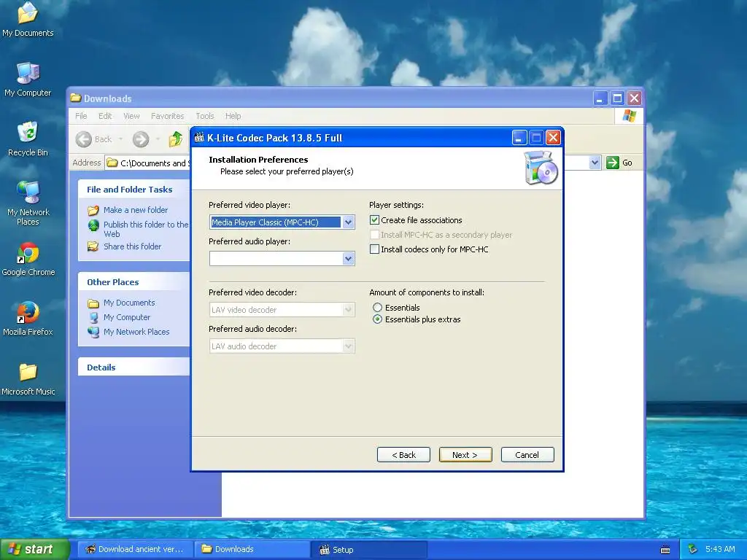Click My Computer icon in Other Places
The height and width of the screenshot is (560, 747).
[93, 318]
